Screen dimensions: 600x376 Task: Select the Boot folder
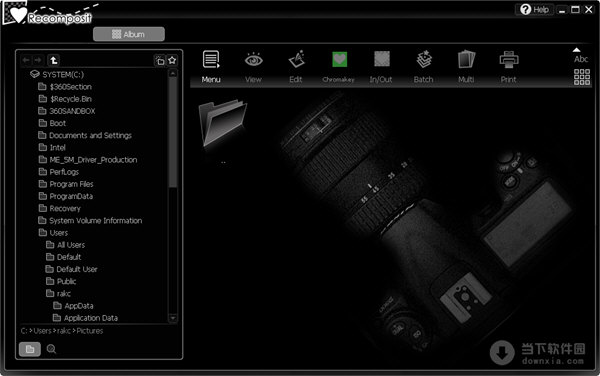[x=52, y=123]
